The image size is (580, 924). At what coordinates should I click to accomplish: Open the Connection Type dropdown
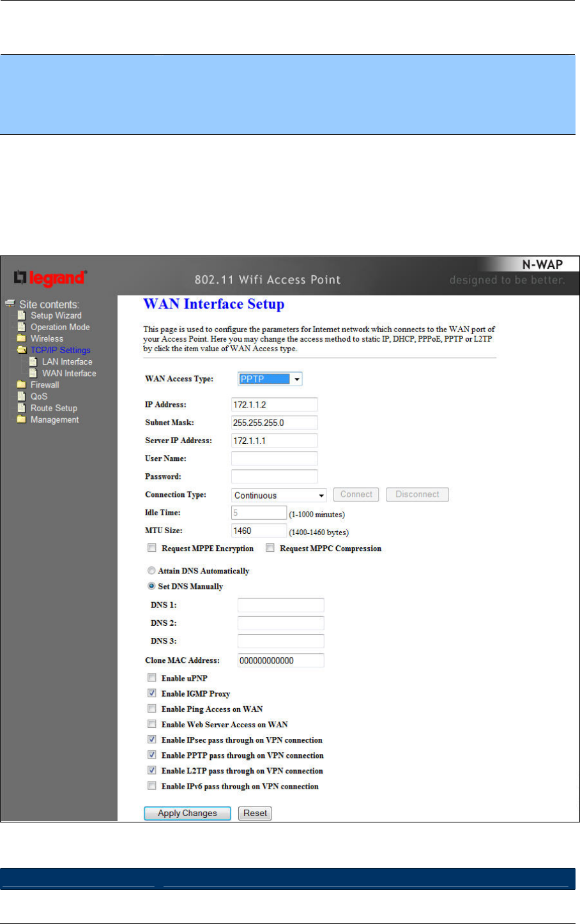[279, 495]
